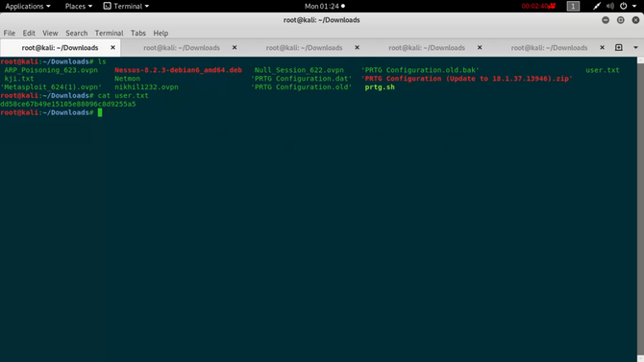Close the fourth terminal tab

(480, 48)
